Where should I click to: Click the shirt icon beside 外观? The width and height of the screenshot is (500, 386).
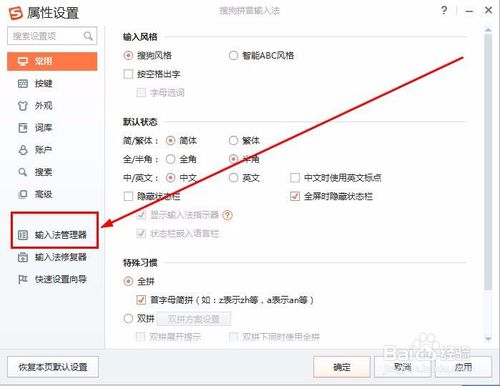point(23,106)
